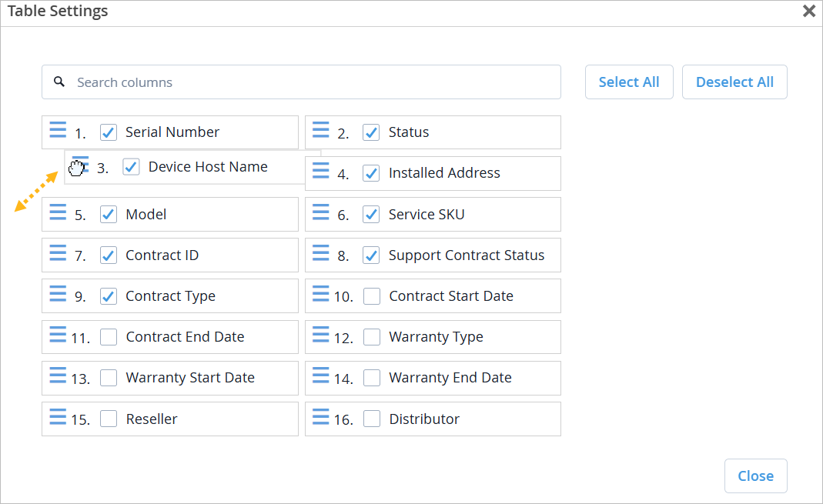Click drag handle for Support Contract Status
Screen dimensions: 823x504
(x=321, y=253)
